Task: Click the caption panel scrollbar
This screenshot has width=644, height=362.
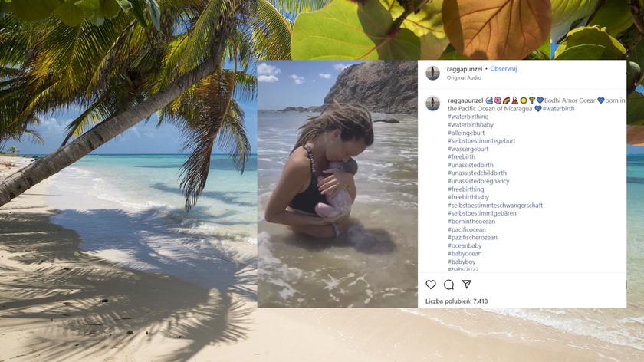Action: [x=626, y=285]
